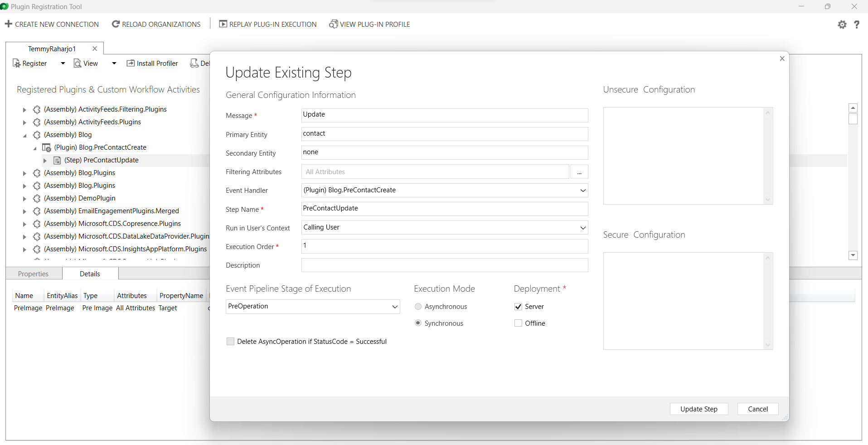Image resolution: width=868 pixels, height=445 pixels.
Task: Click the Cancel button
Action: [x=758, y=409]
